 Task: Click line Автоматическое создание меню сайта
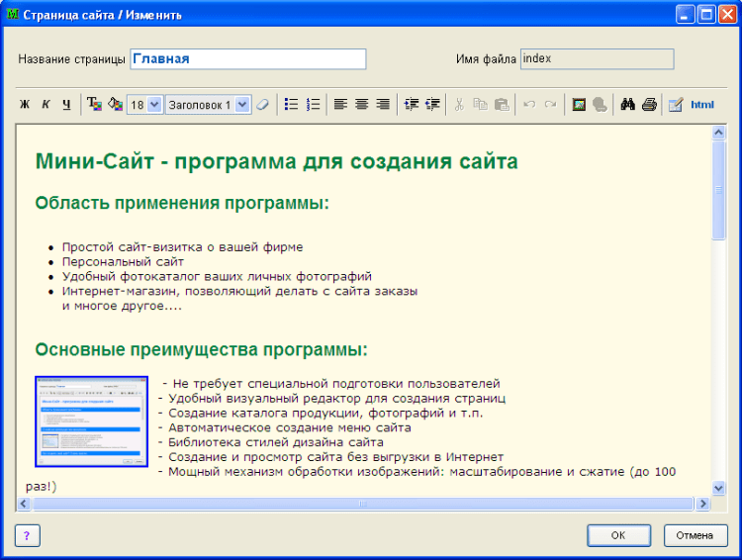click(x=290, y=428)
